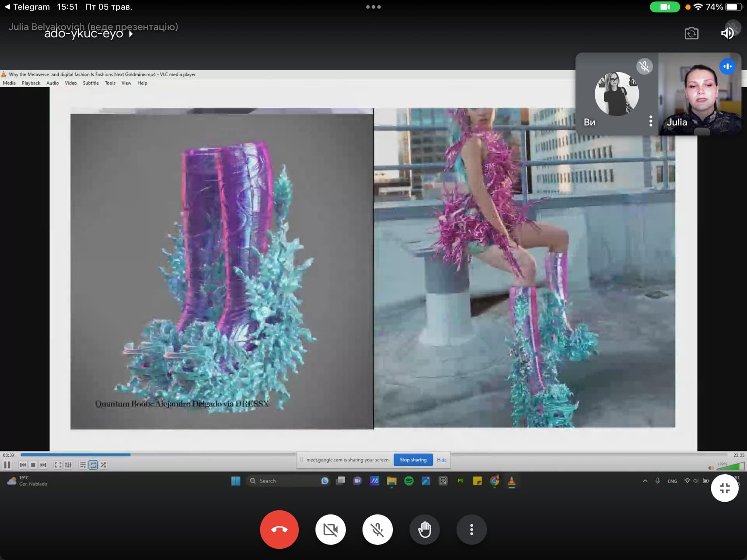Turn on camera in call controls
The image size is (747, 560).
tap(330, 529)
